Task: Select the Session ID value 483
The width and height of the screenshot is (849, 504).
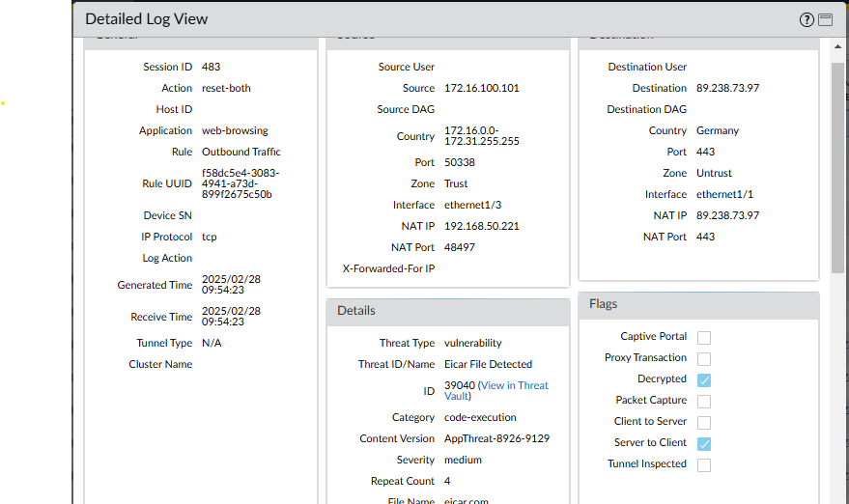Action: click(211, 67)
